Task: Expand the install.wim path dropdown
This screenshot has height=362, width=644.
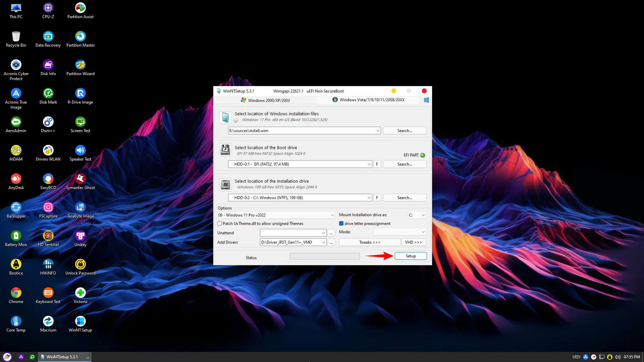Action: point(378,131)
